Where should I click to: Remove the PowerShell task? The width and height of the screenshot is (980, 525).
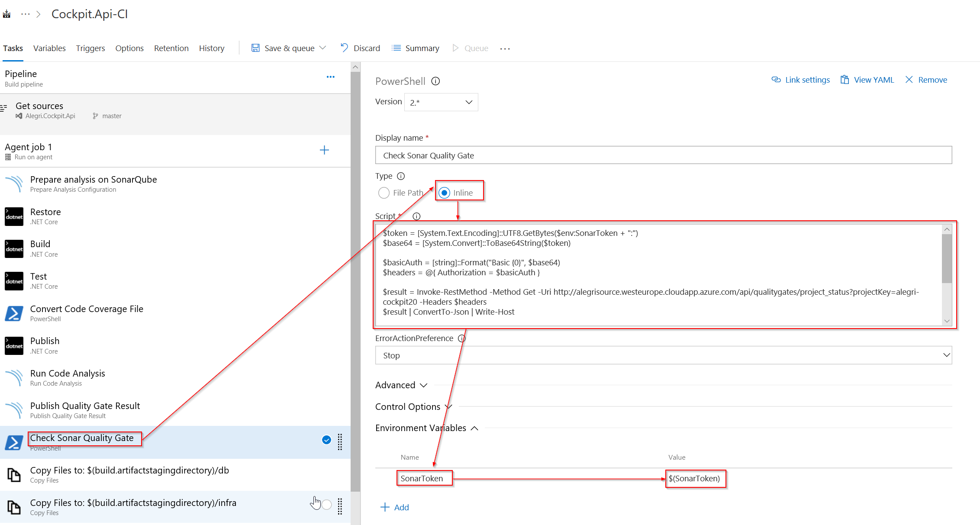point(926,80)
